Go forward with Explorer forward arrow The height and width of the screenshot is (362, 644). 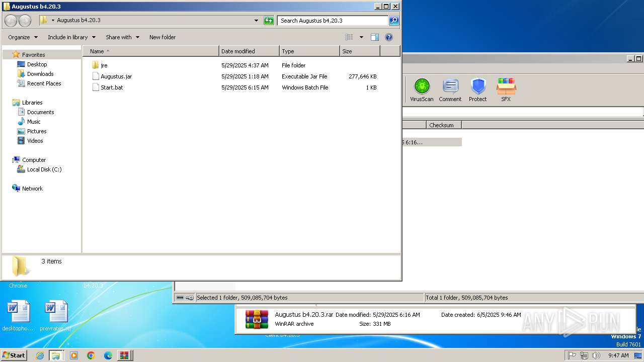pos(25,21)
